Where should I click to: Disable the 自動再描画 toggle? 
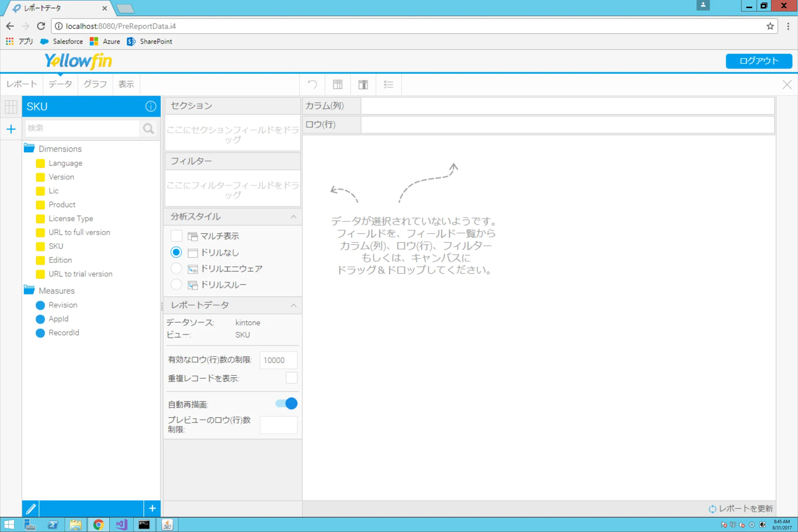tap(284, 403)
